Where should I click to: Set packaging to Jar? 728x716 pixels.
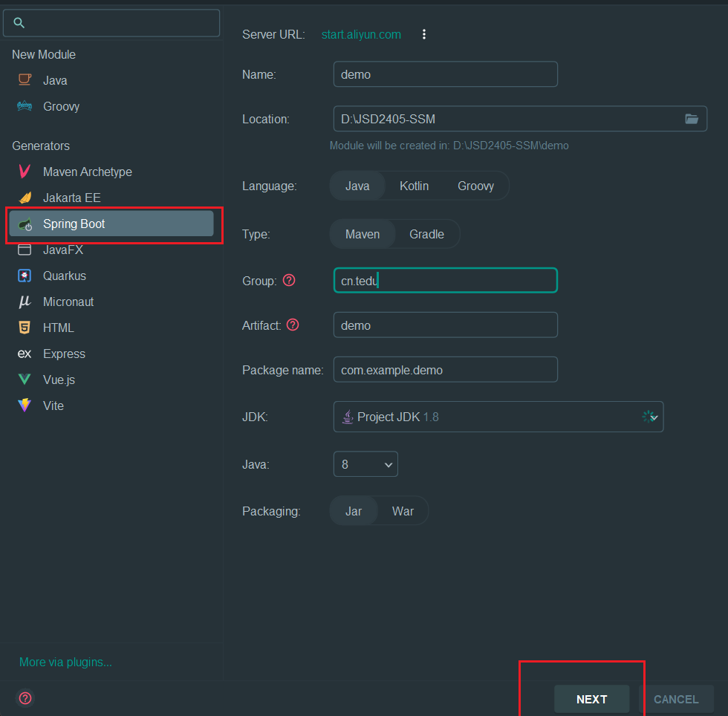(354, 511)
